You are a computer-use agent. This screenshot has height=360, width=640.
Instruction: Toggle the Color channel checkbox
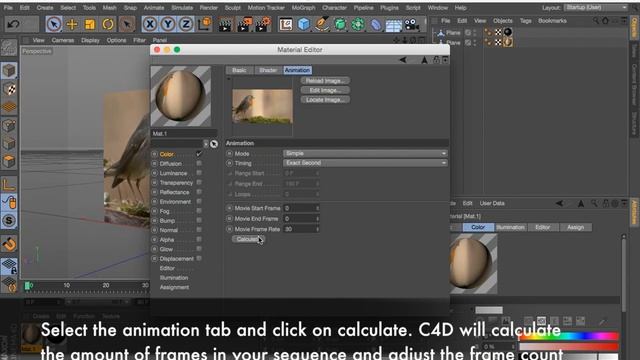tap(199, 154)
